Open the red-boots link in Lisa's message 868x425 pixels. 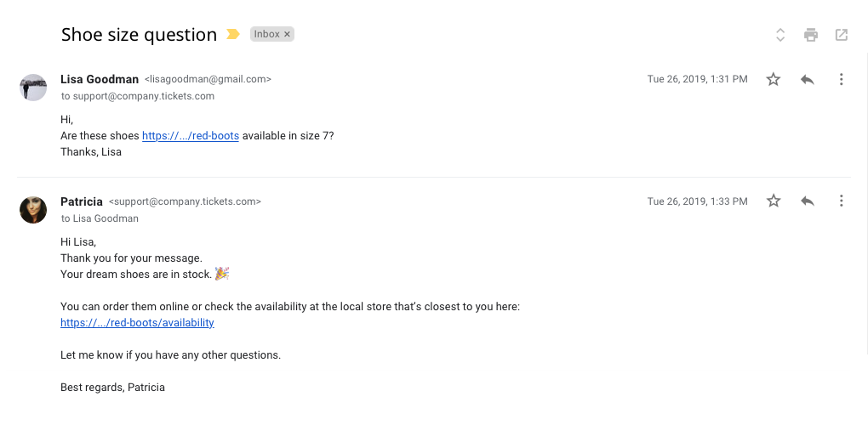(x=191, y=136)
